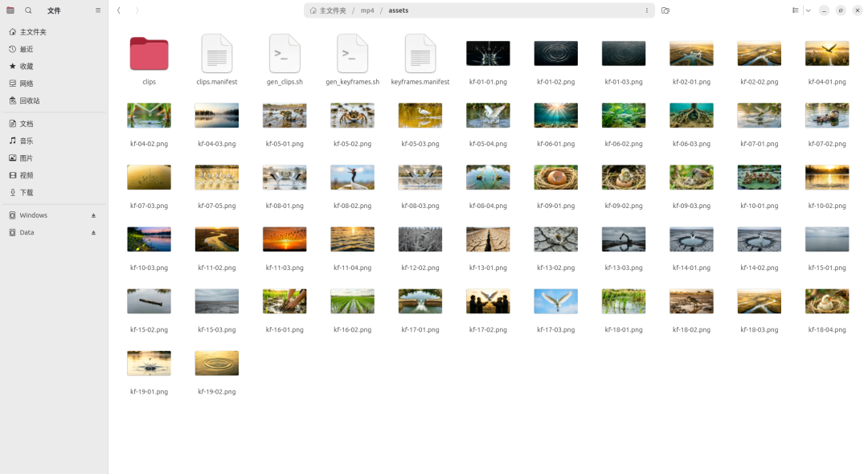Show 收藏 starred items in sidebar

55,67
